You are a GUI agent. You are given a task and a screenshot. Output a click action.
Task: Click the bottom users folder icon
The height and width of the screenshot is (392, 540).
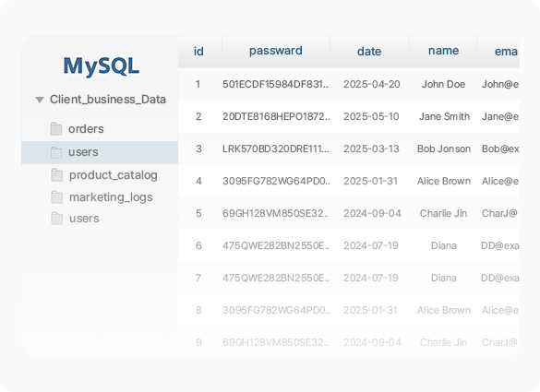(57, 219)
